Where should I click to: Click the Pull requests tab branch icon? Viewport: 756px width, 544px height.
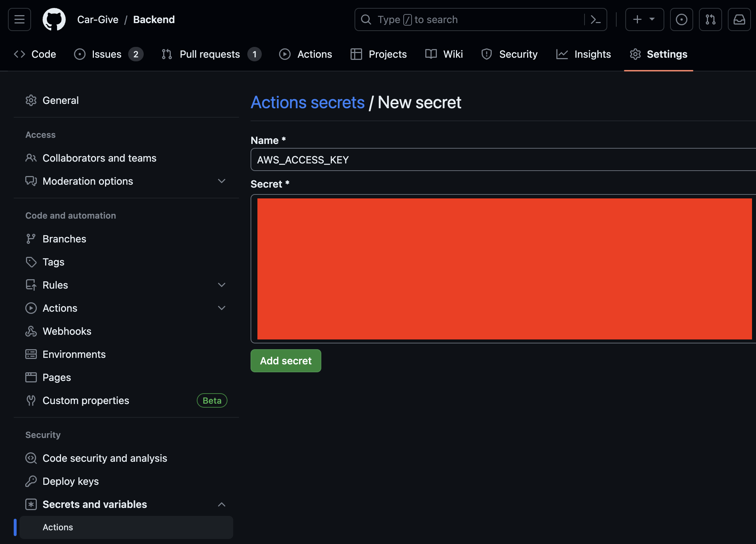(167, 54)
